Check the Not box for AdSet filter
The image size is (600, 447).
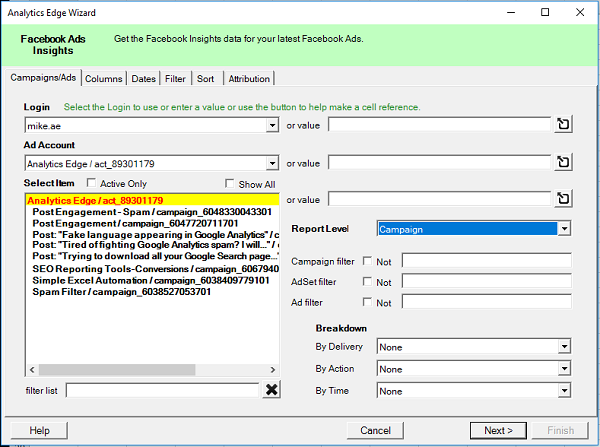[367, 282]
